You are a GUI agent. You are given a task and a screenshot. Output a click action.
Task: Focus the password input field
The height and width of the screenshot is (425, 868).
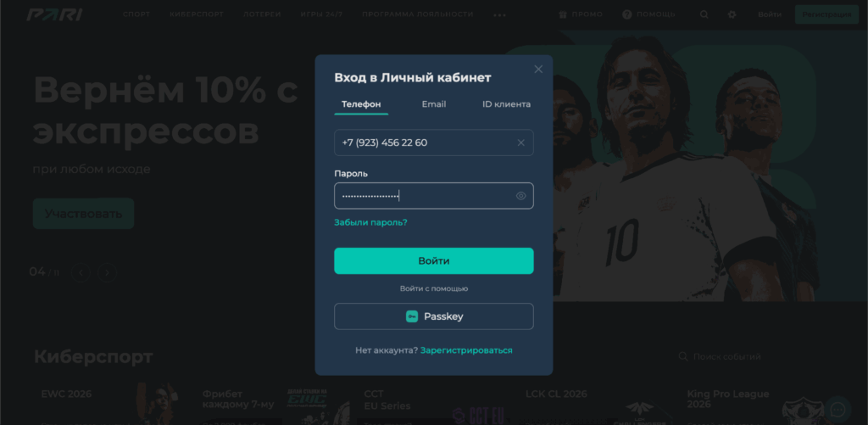click(x=434, y=196)
